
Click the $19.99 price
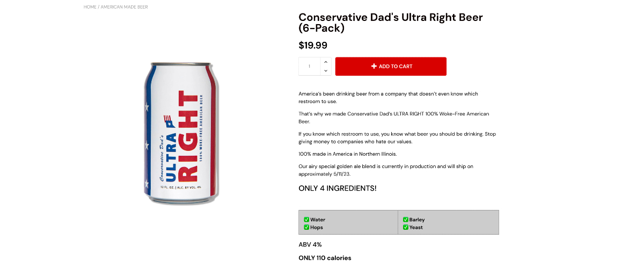(313, 46)
